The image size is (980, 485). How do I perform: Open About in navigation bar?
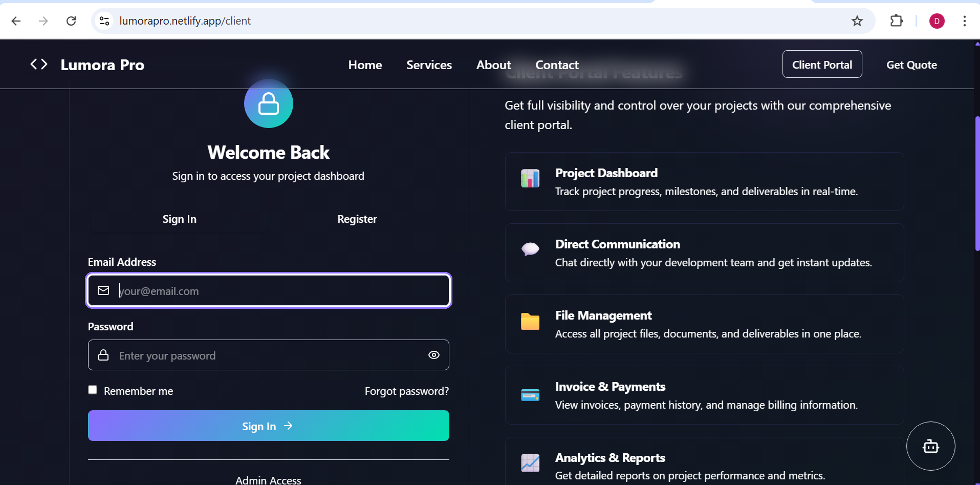[x=494, y=65]
